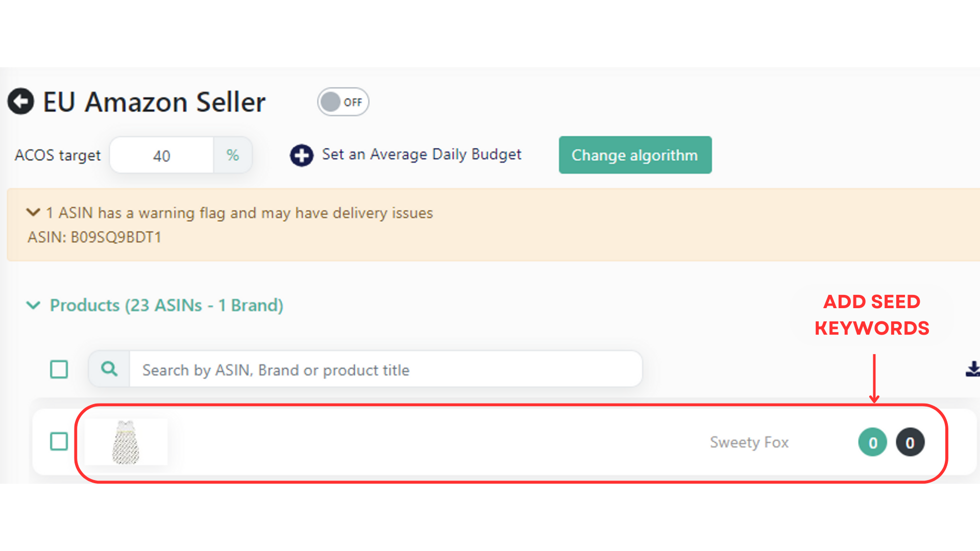Click the plus icon for daily budget
This screenshot has height=551, width=980.
(302, 155)
